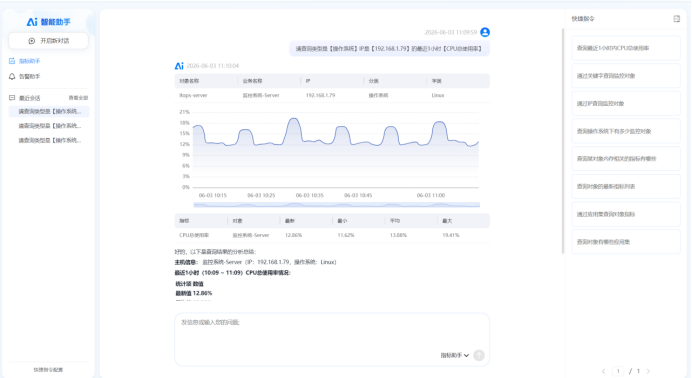The image size is (692, 378).
Task: Click the AI 智能助手 logo
Action: pyautogui.click(x=48, y=22)
